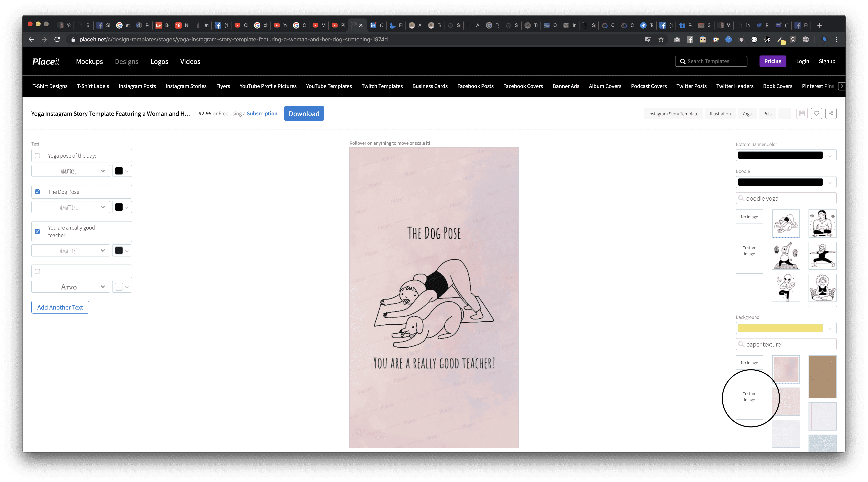Image resolution: width=868 pixels, height=482 pixels.
Task: Open the Mockups menu
Action: 89,61
